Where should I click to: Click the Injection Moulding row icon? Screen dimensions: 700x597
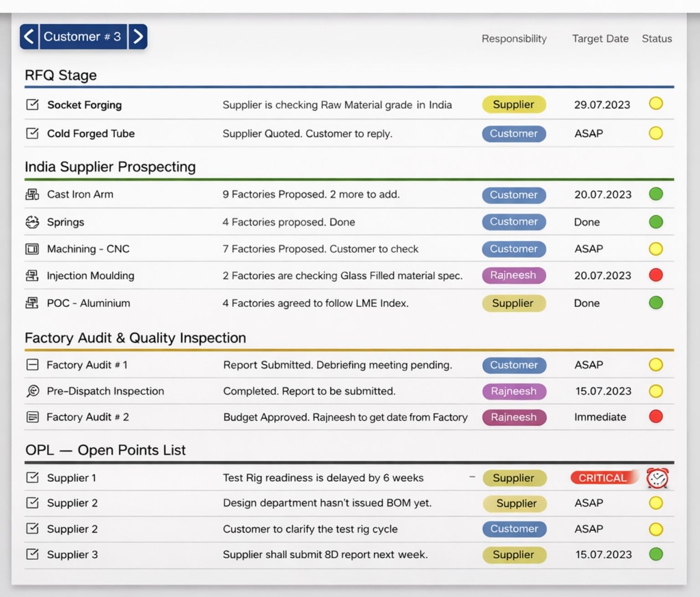pyautogui.click(x=32, y=276)
